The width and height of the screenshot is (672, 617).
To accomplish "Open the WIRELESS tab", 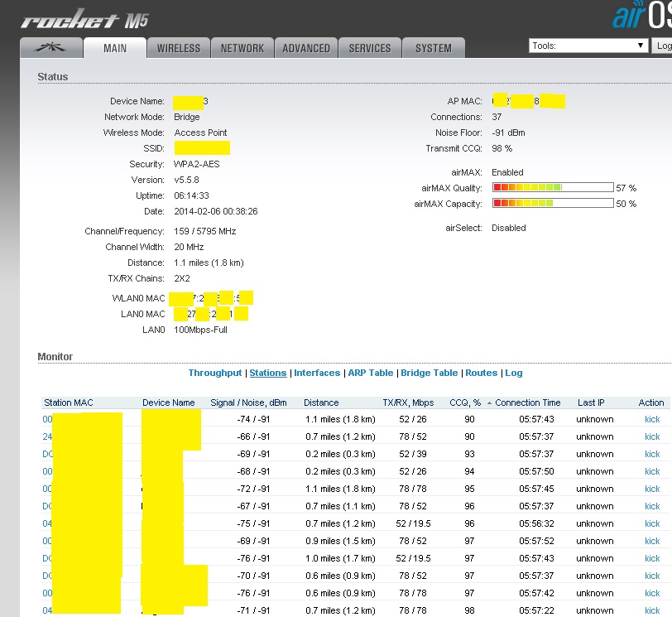I will tap(178, 48).
